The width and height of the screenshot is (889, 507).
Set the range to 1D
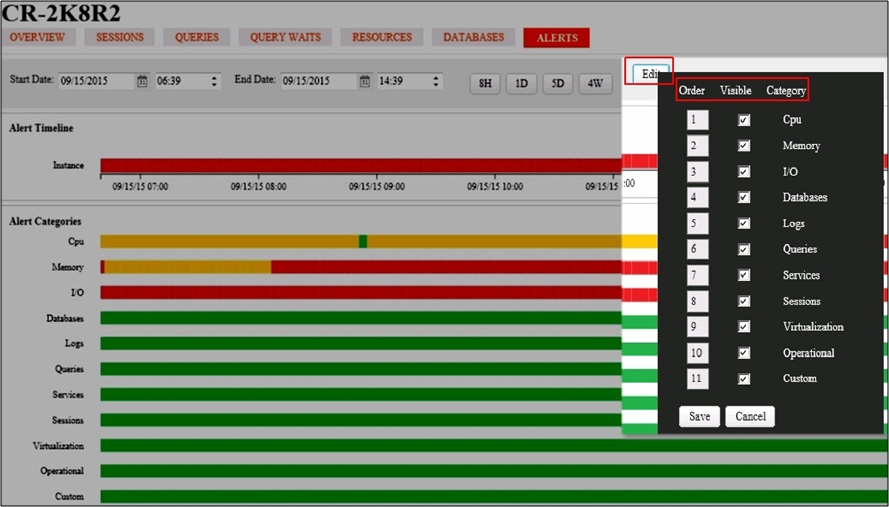click(522, 83)
